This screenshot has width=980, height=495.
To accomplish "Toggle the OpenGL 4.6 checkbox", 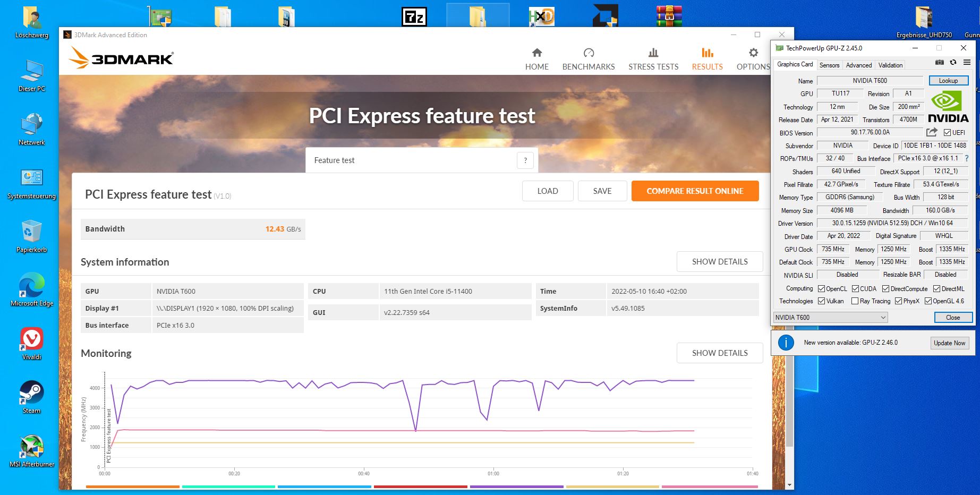I will (x=928, y=301).
